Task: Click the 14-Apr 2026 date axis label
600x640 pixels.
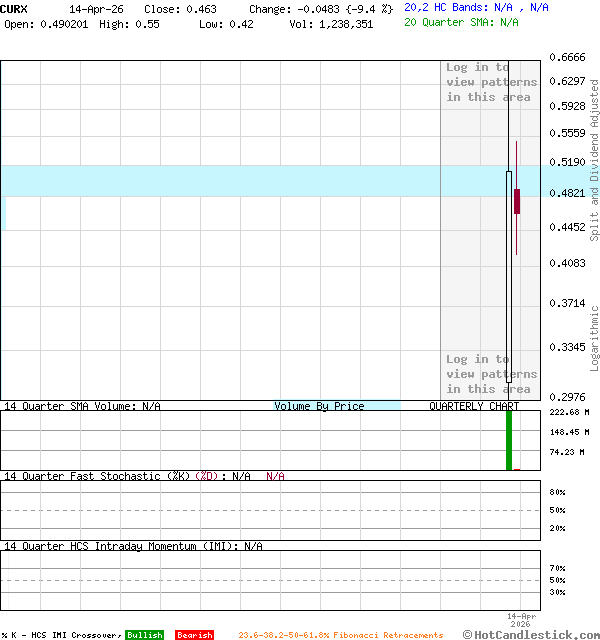Action: 522,619
